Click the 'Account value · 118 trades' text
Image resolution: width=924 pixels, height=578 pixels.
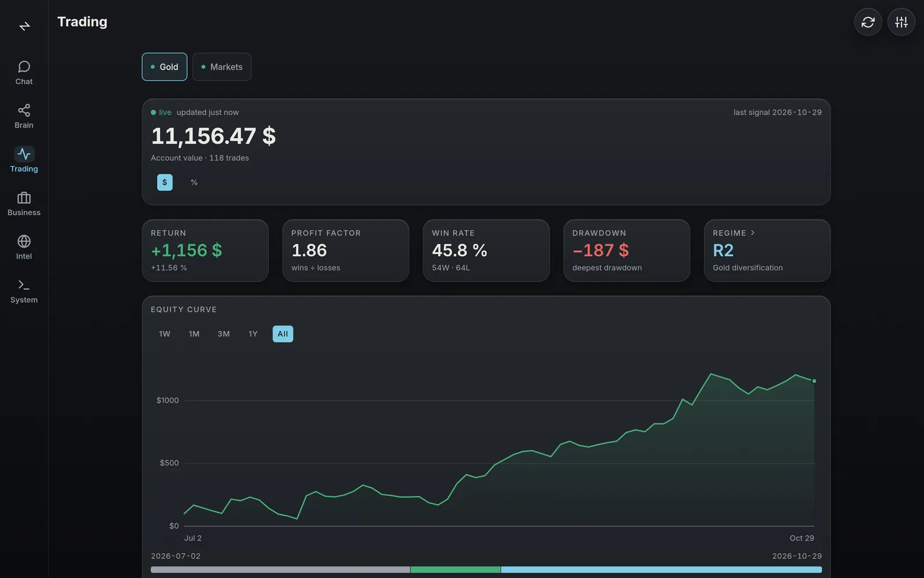[200, 158]
